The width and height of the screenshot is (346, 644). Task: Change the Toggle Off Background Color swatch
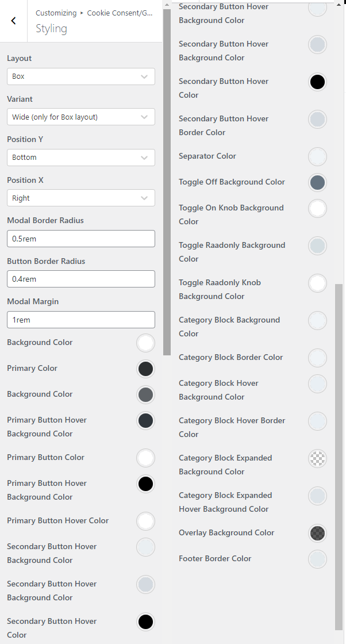pos(318,182)
